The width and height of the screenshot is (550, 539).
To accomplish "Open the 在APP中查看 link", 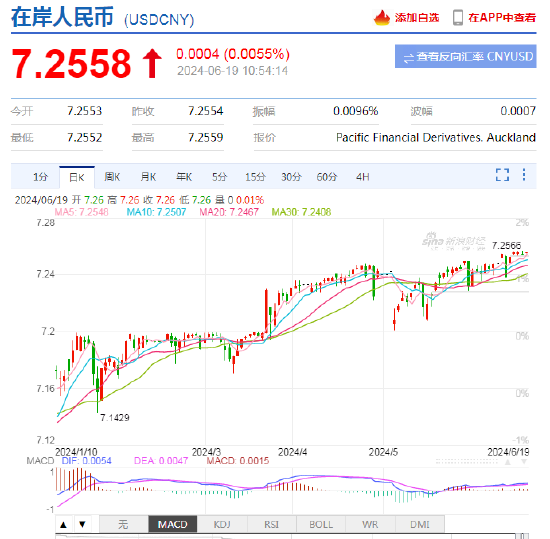I will tap(502, 18).
